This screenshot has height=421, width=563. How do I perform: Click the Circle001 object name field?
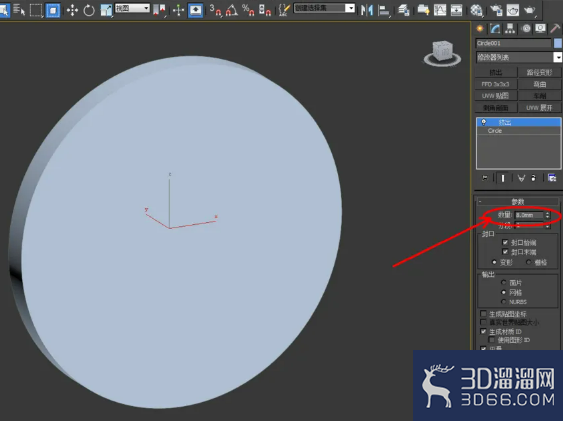pos(513,43)
